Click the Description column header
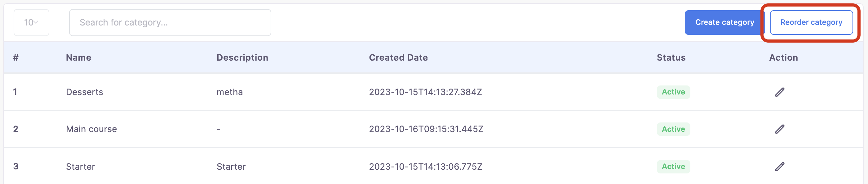The image size is (868, 184). [242, 58]
